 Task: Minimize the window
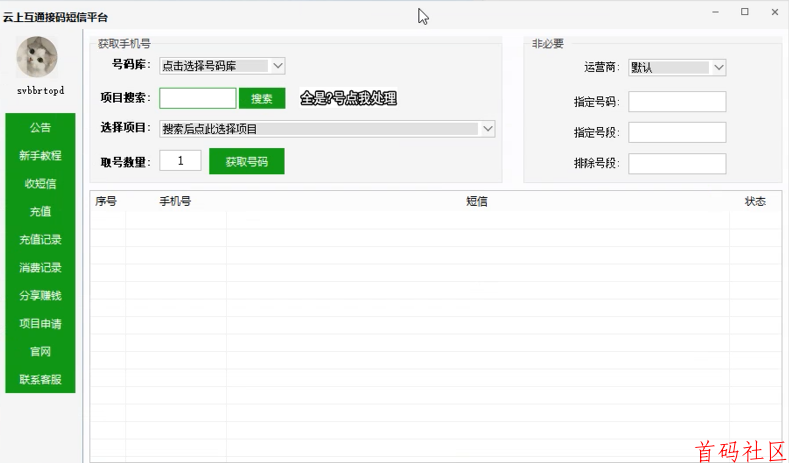[x=716, y=12]
